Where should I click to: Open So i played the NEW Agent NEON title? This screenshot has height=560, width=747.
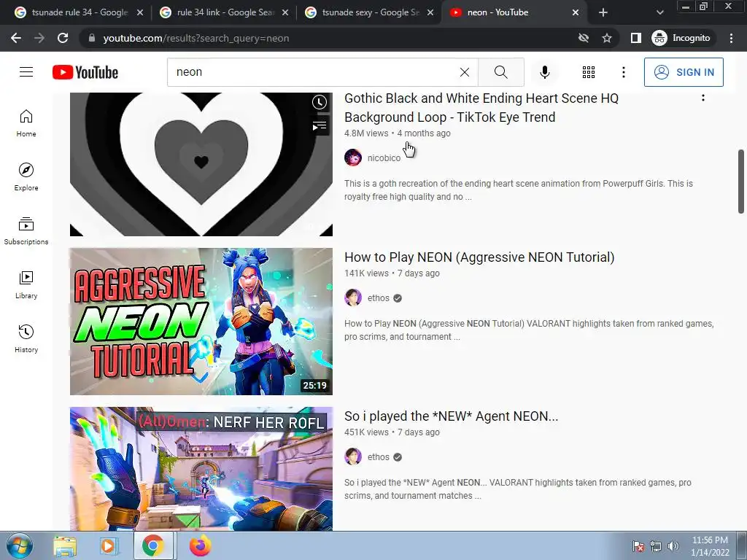point(451,416)
